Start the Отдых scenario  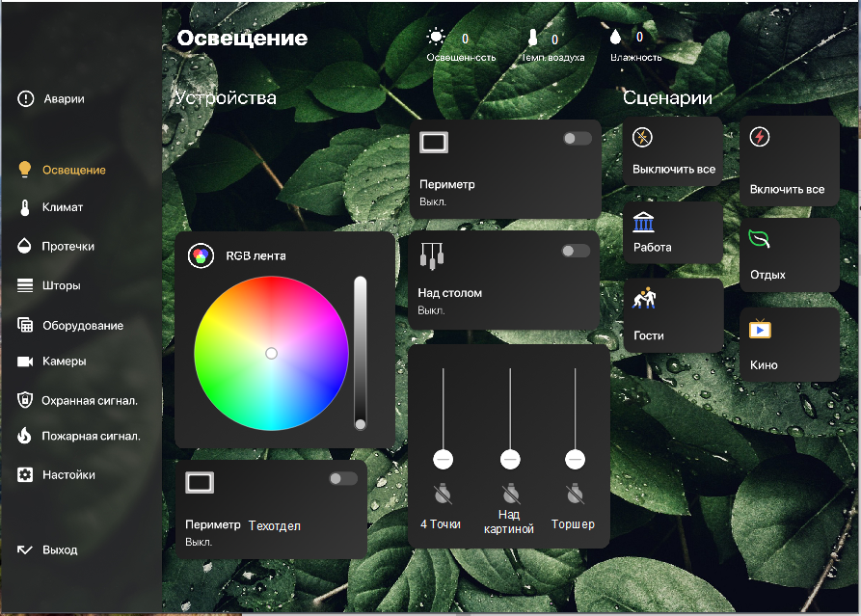[789, 255]
